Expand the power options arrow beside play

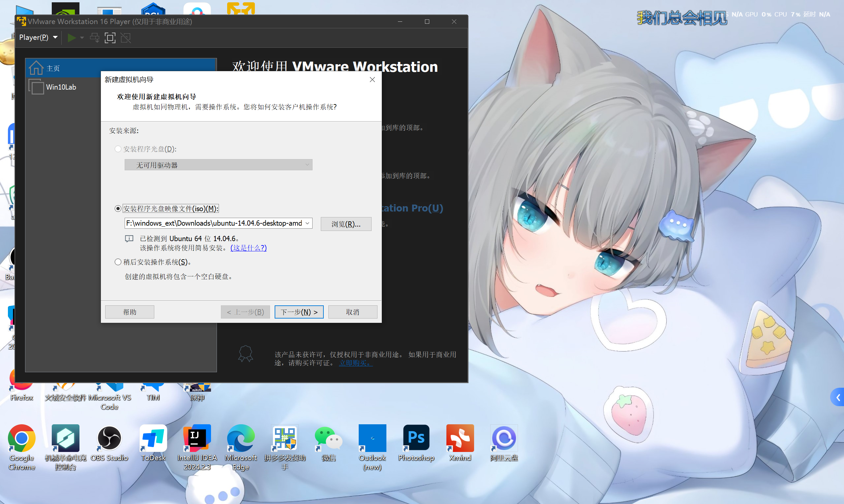tap(82, 38)
